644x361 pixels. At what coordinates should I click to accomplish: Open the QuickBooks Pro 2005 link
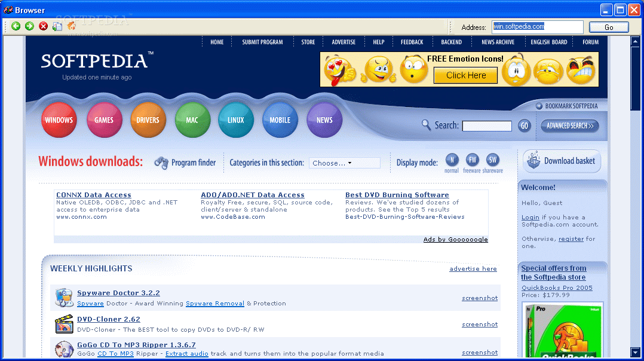pyautogui.click(x=557, y=288)
